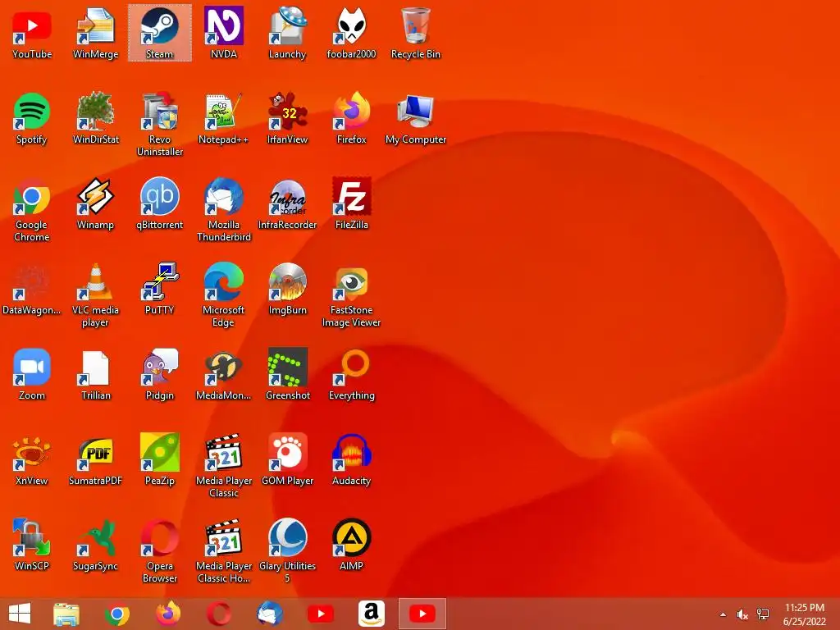Open File Explorer from the taskbar

tap(66, 614)
